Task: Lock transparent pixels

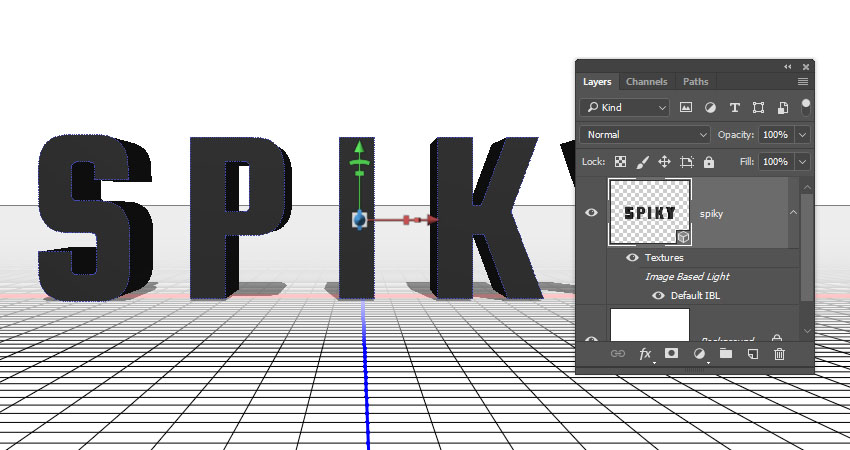Action: click(x=621, y=162)
